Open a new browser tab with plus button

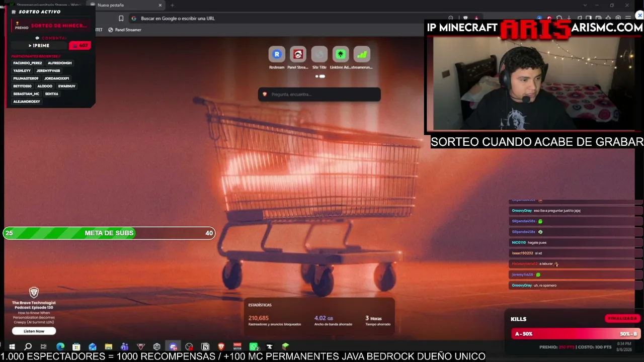pos(172,5)
